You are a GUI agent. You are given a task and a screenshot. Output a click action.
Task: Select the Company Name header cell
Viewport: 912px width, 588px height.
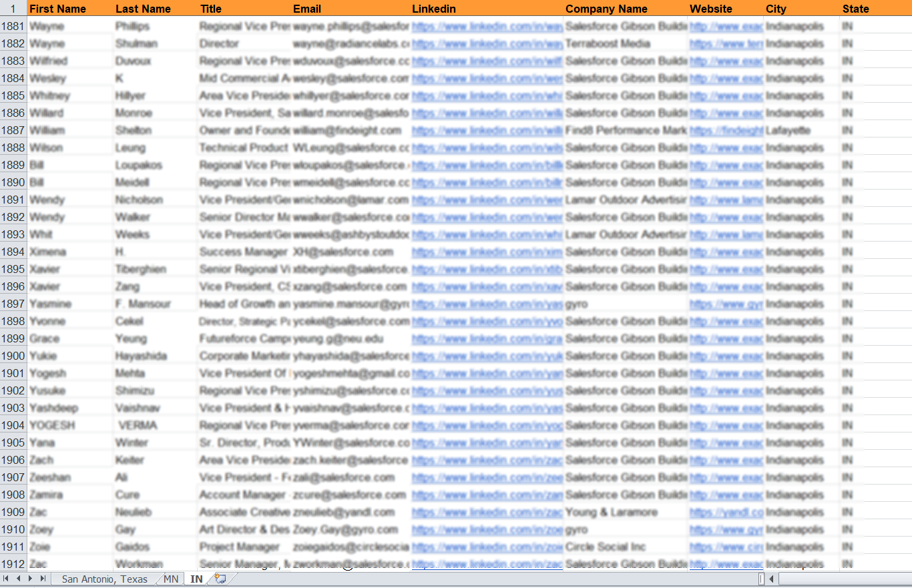[x=626, y=9]
